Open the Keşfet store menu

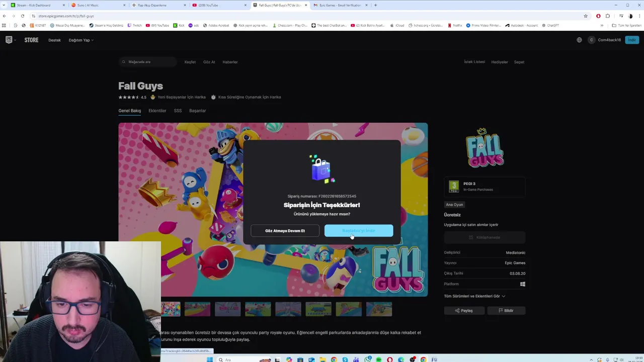point(190,62)
